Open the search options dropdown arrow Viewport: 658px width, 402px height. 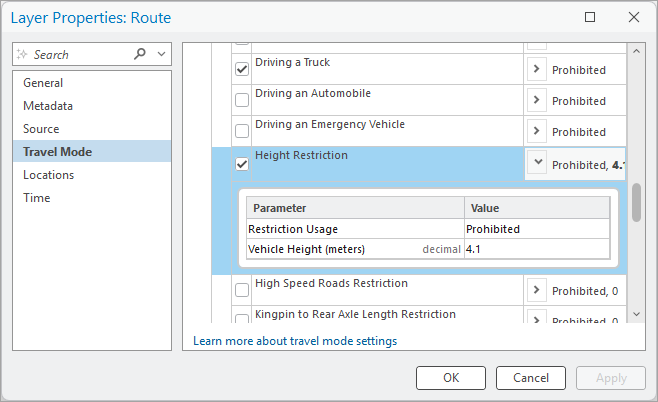162,54
